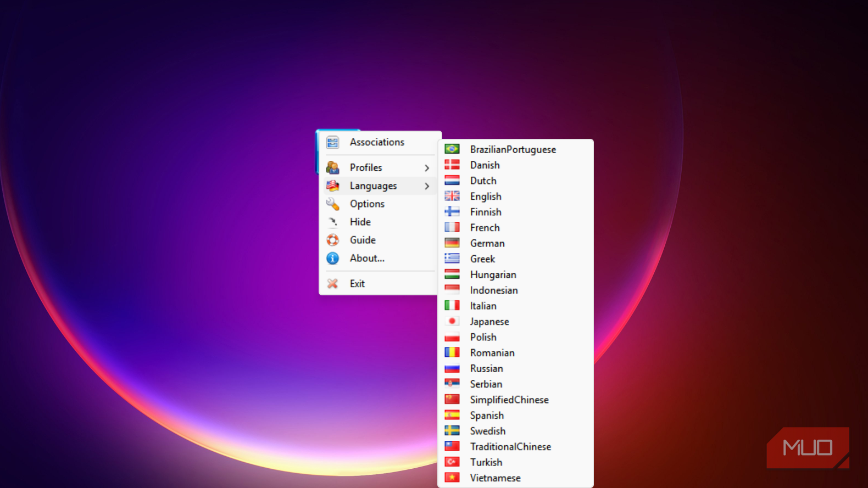
Task: Click the Japanese flag icon
Action: [x=452, y=321]
